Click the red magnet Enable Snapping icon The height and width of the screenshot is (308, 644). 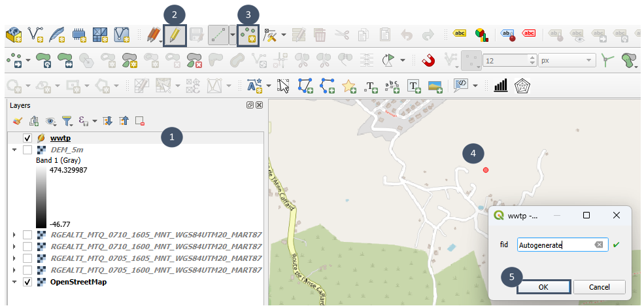(428, 61)
